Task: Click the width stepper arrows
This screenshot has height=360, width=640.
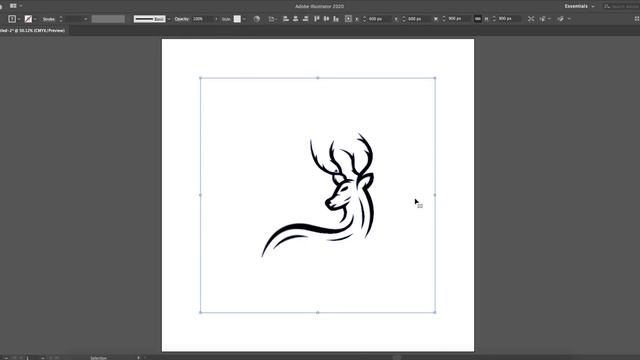Action: pos(444,19)
